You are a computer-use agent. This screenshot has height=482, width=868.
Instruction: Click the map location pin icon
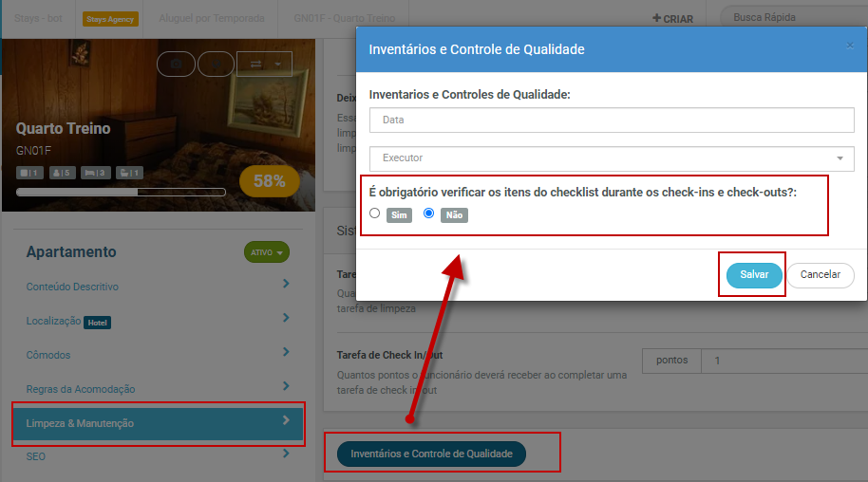[x=217, y=65]
